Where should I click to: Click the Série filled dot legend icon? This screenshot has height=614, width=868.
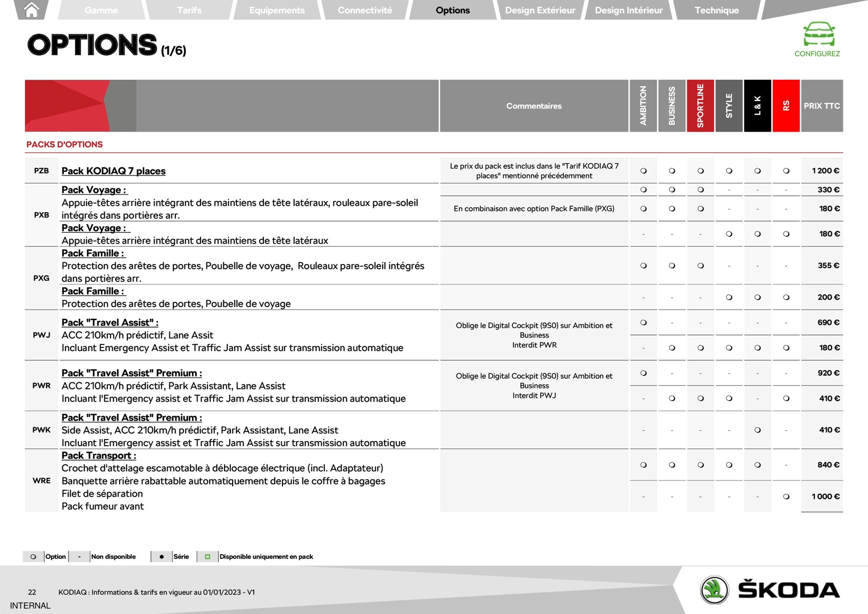coord(162,557)
